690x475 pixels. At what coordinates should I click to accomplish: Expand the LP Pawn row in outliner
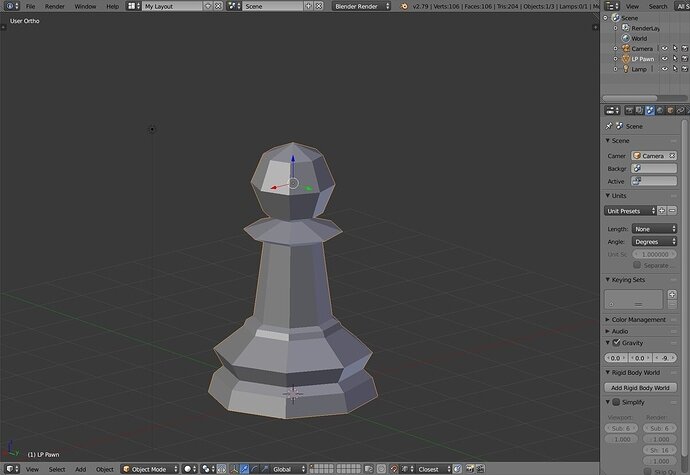616,59
